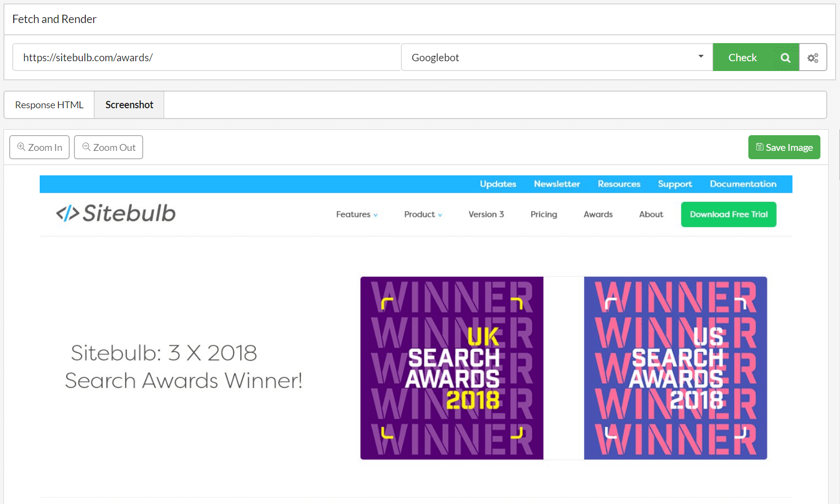Switch to the Response HTML tab
Image resolution: width=840 pixels, height=504 pixels.
point(49,105)
